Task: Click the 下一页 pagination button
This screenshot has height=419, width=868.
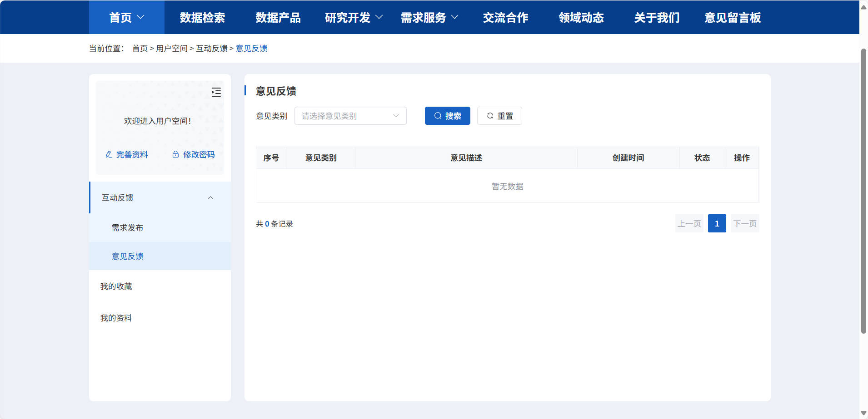Action: point(744,223)
